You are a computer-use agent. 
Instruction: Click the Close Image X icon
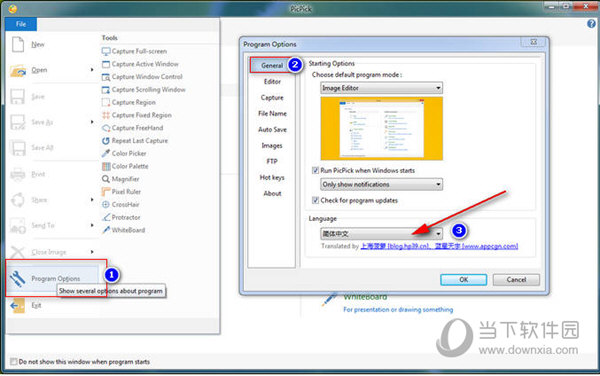[17, 252]
